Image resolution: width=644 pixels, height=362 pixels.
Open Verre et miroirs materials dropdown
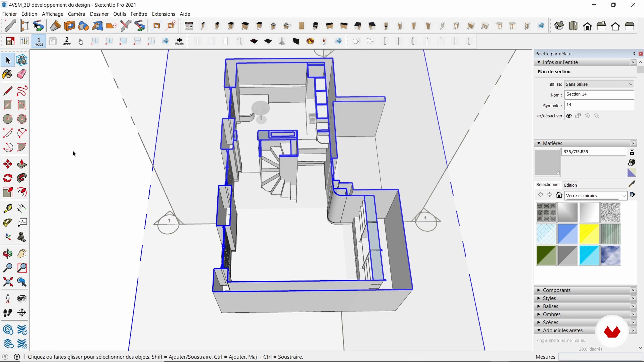click(596, 196)
